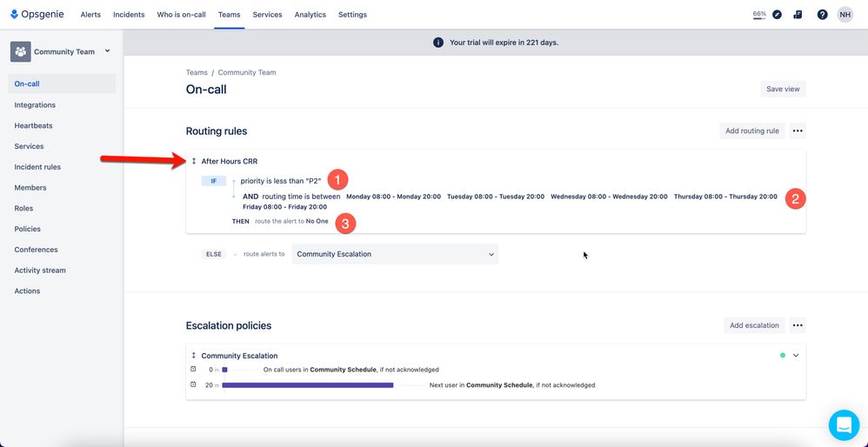
Task: Open the compass icon in top bar
Action: click(778, 15)
